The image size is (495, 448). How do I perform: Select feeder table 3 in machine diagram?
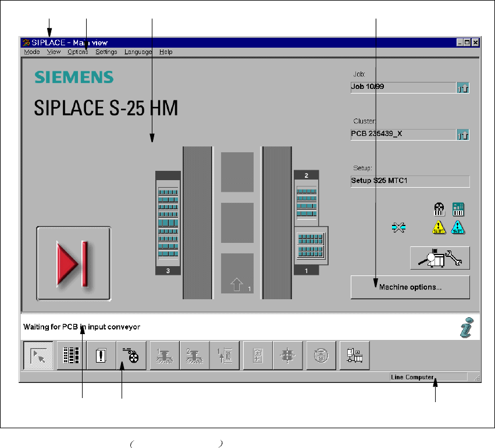pos(168,223)
